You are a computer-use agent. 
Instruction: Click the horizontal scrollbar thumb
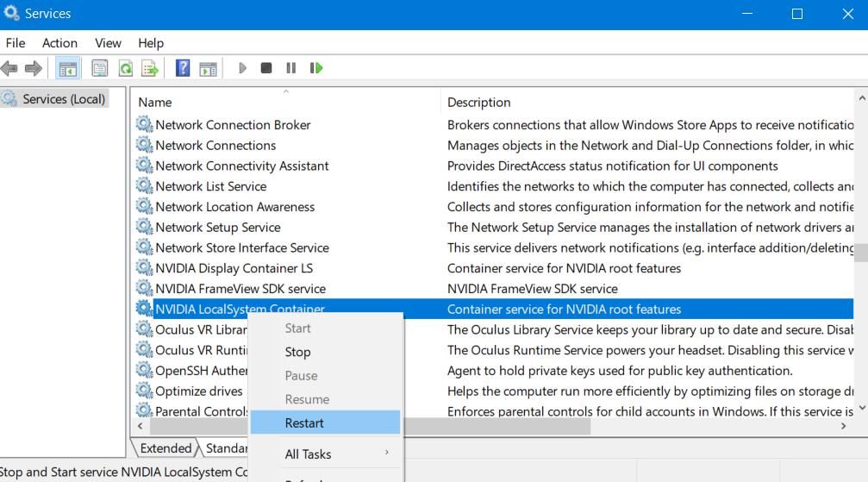370,426
